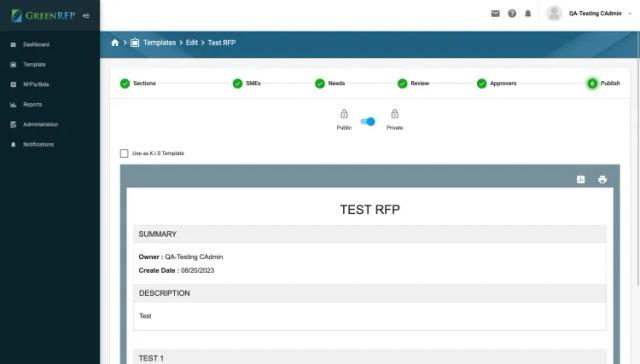Open the Template sidebar item

click(34, 64)
